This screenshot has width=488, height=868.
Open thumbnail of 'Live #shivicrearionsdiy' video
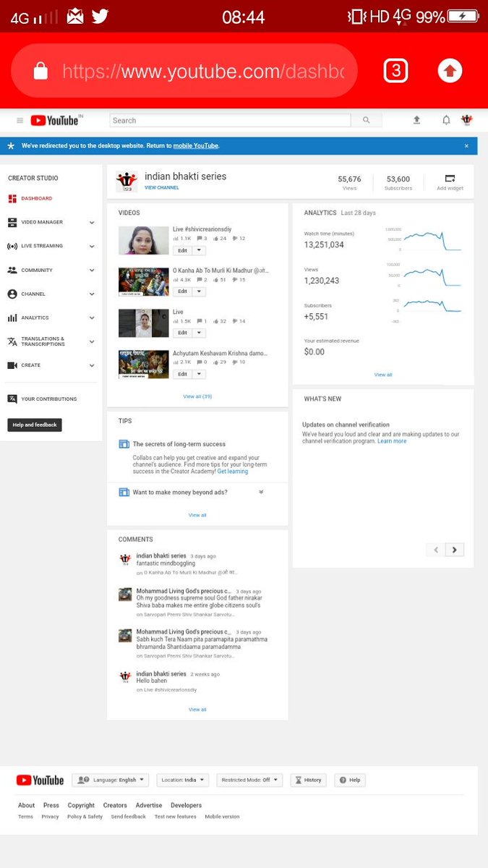(x=144, y=241)
